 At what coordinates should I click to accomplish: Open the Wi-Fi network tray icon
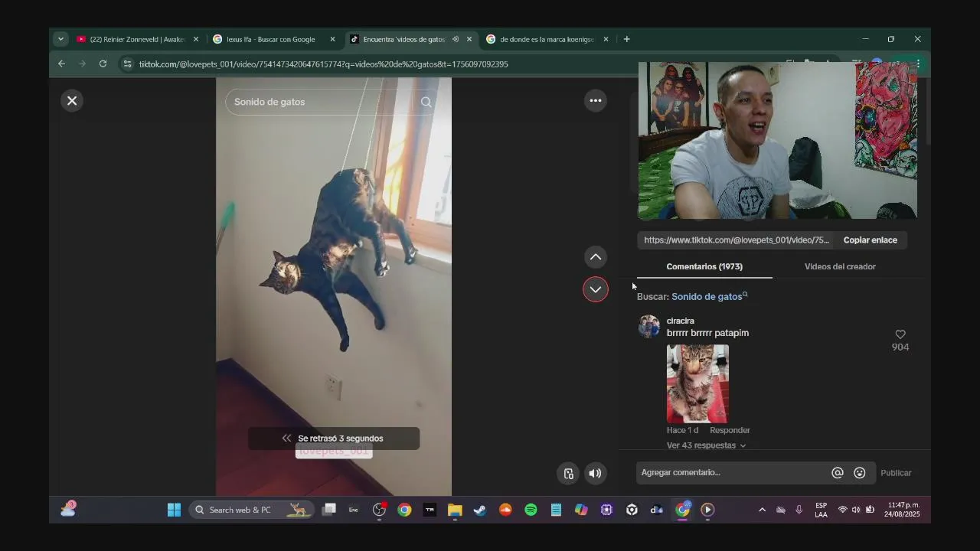click(x=842, y=510)
